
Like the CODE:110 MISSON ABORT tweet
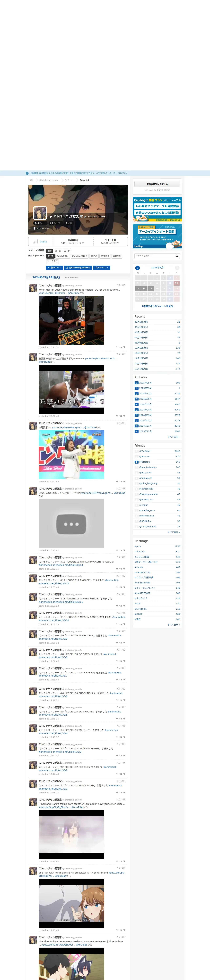click(124, 624)
